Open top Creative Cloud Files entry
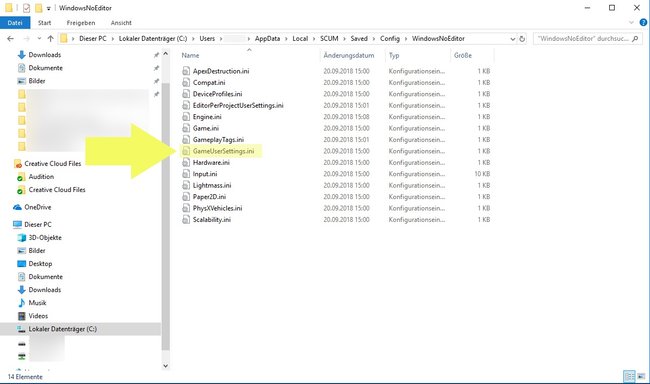This screenshot has width=650, height=384. pyautogui.click(x=53, y=164)
